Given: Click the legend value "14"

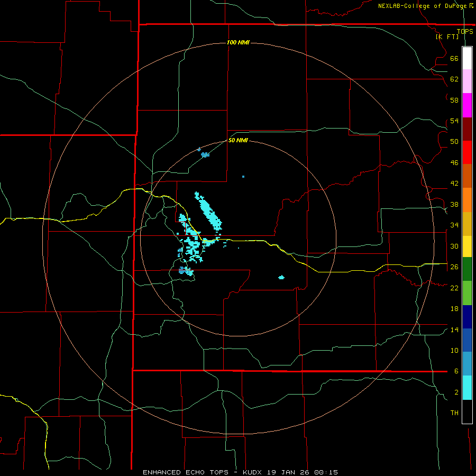Looking at the screenshot, I should coord(454,329).
